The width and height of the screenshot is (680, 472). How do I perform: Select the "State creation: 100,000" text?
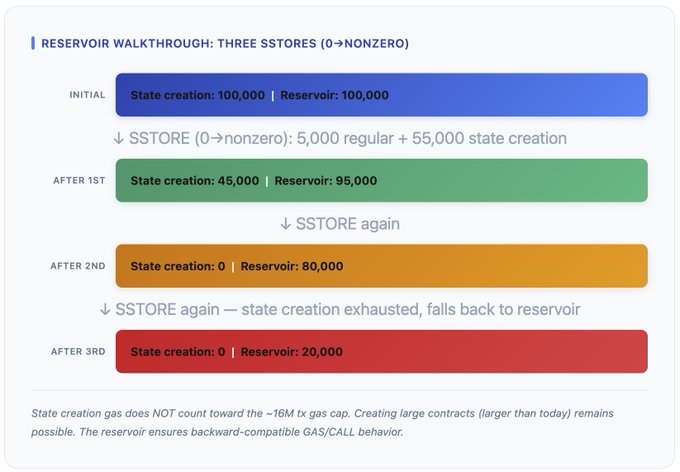pos(197,95)
